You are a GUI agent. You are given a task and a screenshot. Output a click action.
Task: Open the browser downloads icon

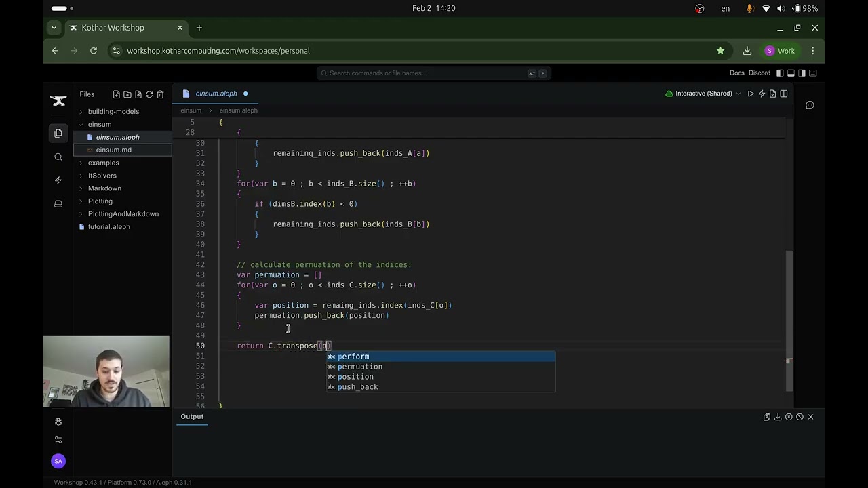747,51
